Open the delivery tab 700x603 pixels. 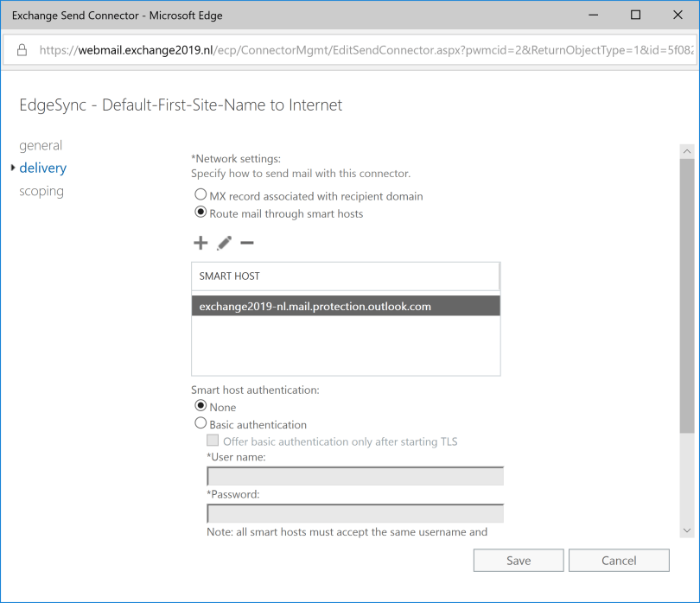tap(42, 168)
